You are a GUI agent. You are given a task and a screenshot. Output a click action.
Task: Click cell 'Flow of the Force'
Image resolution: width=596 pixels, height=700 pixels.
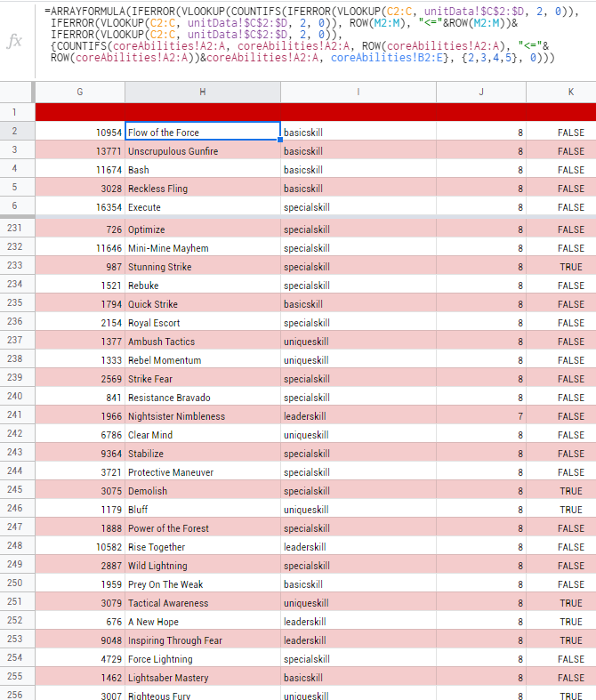point(203,133)
